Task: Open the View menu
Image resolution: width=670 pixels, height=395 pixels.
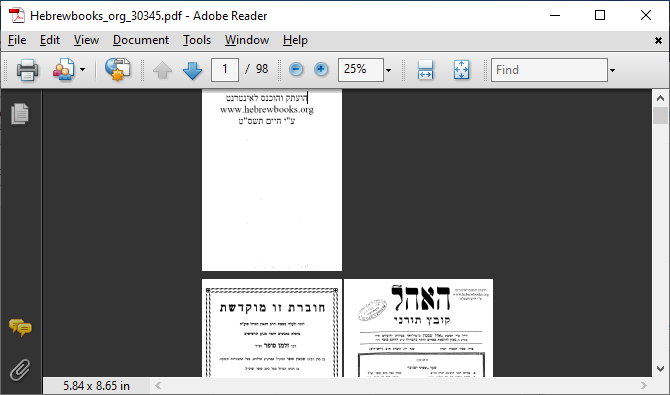Action: tap(86, 40)
